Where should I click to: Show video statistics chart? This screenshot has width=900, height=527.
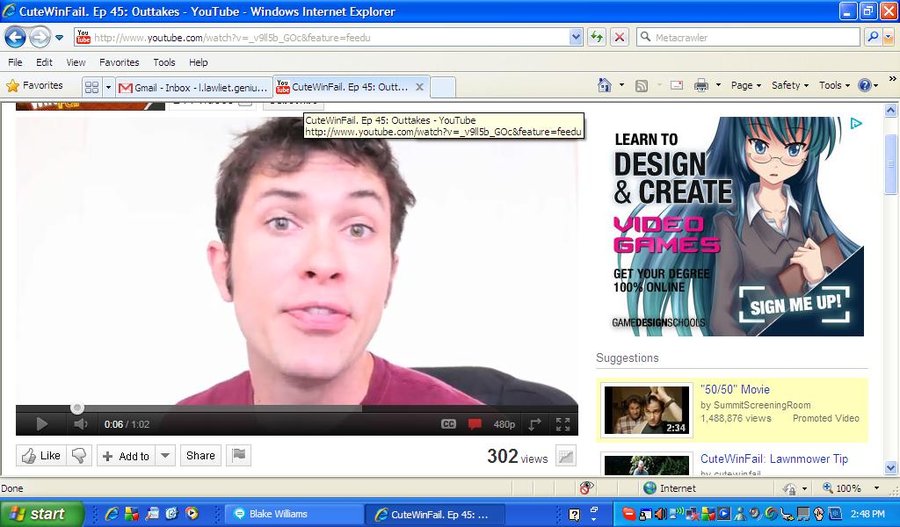[x=566, y=456]
